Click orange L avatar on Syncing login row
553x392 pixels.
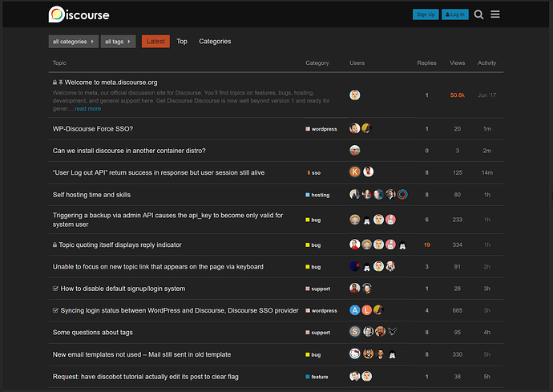pos(367,310)
